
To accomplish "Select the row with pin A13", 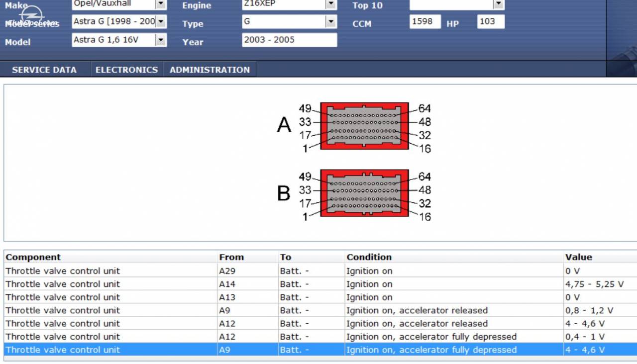I will coord(320,297).
